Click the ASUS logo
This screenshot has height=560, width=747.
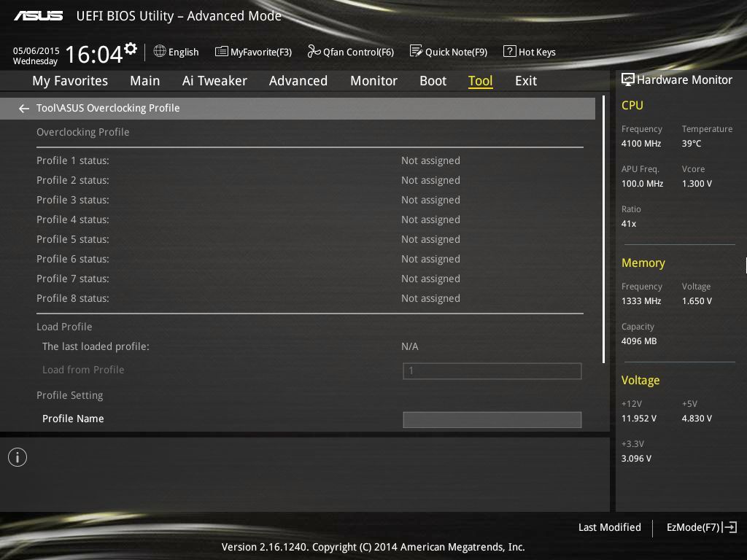click(39, 16)
